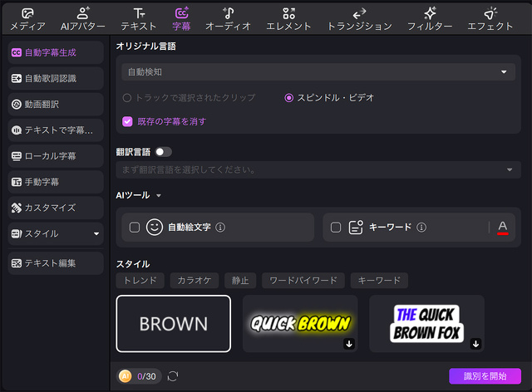Open テキストで字幕 sidebar item
This screenshot has height=392, width=532.
click(x=56, y=130)
